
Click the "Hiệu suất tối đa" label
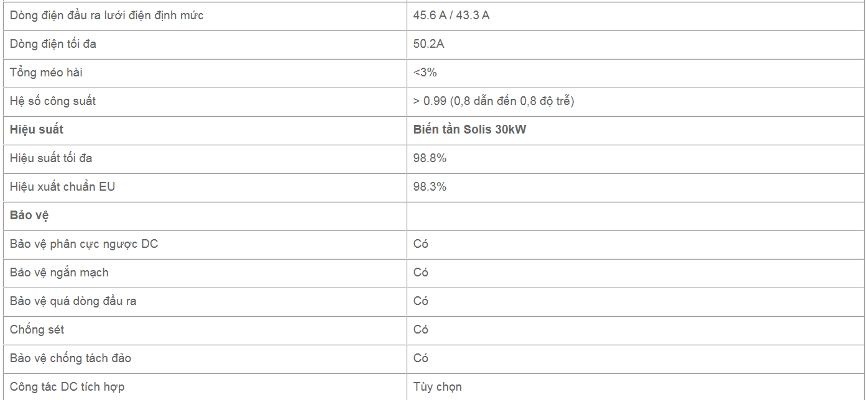click(51, 158)
